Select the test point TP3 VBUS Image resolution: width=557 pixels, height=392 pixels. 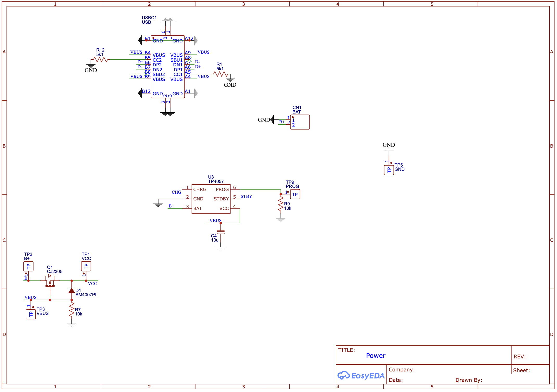point(30,314)
